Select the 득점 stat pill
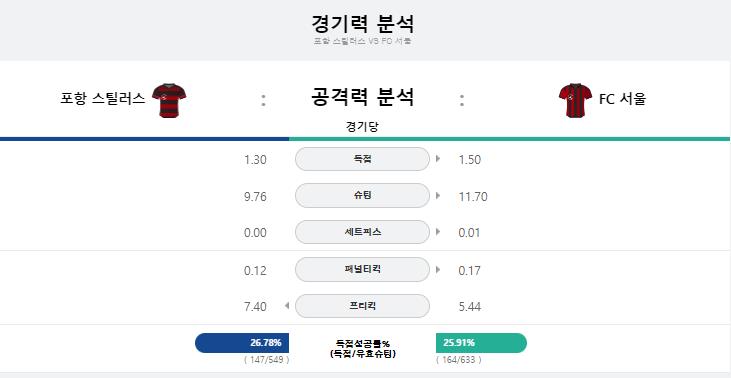The image size is (731, 378). click(362, 159)
